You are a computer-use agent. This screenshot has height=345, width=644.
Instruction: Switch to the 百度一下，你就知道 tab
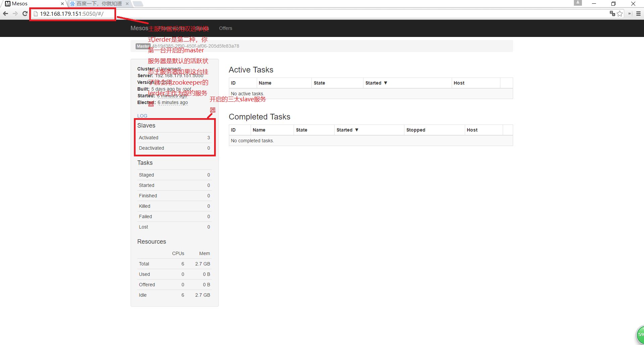click(99, 4)
